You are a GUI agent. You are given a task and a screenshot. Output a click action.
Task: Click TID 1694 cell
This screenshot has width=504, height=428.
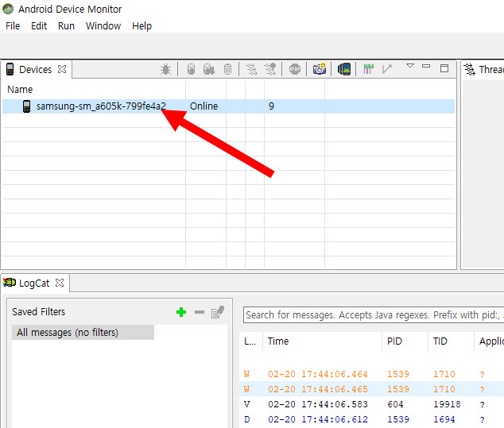tap(444, 419)
